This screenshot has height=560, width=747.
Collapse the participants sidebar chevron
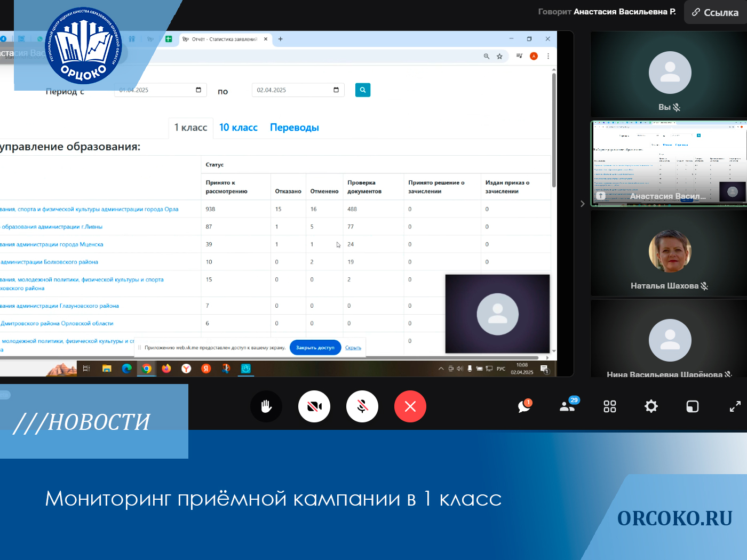tap(582, 204)
